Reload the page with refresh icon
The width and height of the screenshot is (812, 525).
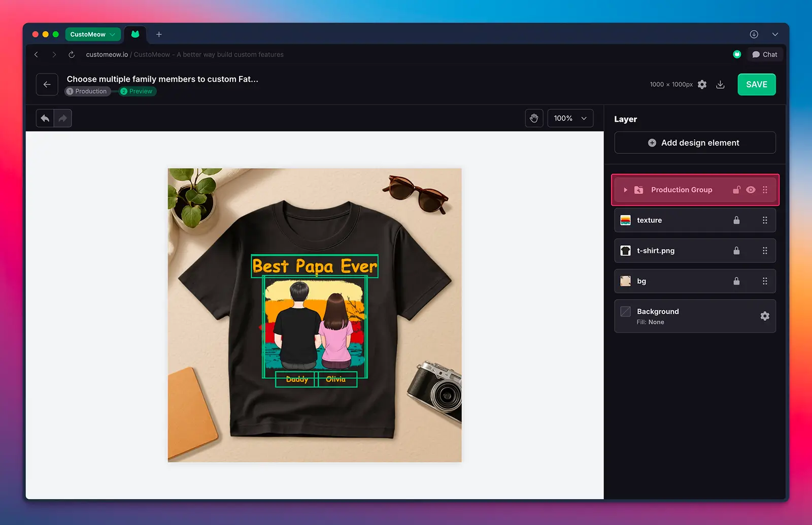(72, 54)
